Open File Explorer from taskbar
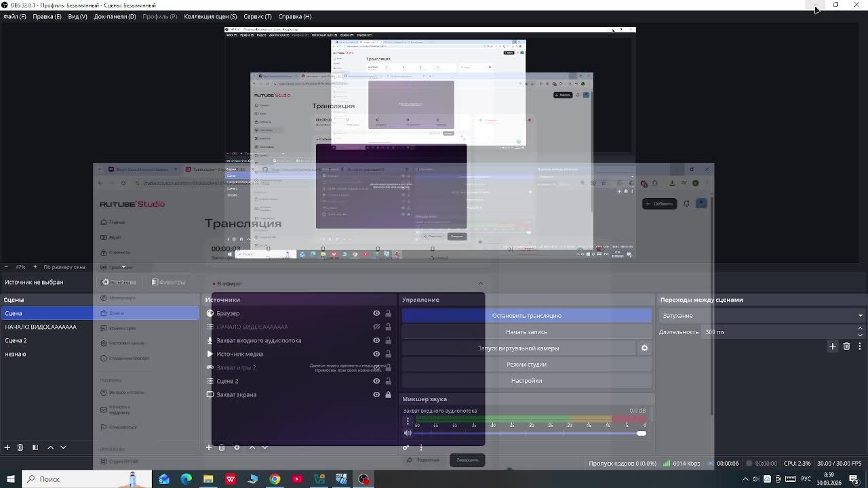Image resolution: width=868 pixels, height=488 pixels. pos(208,479)
